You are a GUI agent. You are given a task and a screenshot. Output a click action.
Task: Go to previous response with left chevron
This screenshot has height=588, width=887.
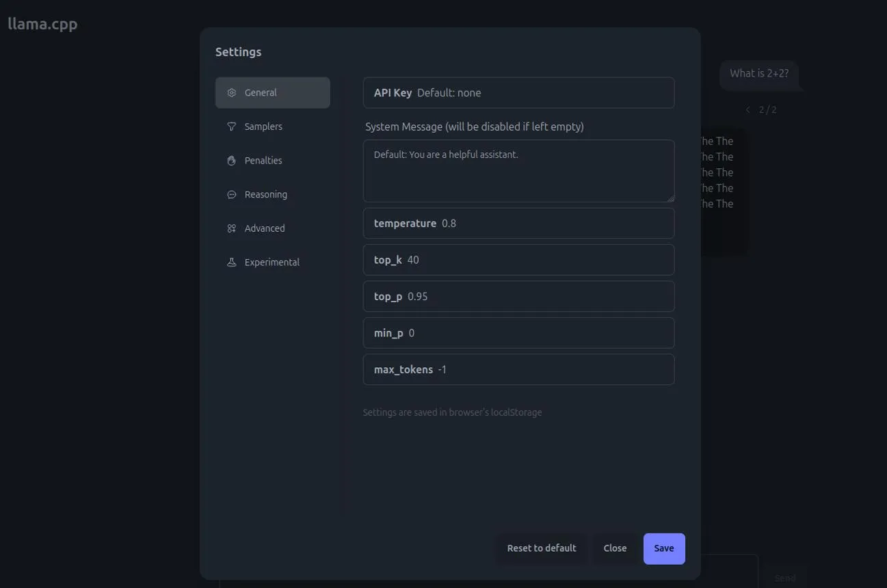[x=748, y=109]
